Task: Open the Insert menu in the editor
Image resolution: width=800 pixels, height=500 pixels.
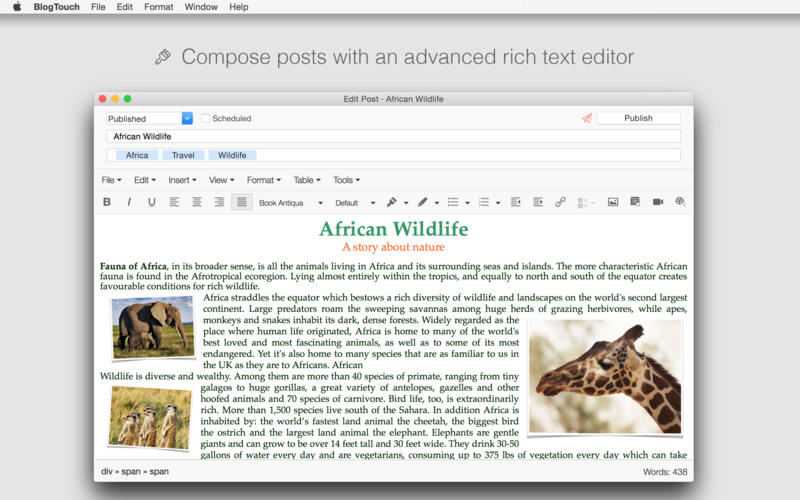Action: click(182, 180)
